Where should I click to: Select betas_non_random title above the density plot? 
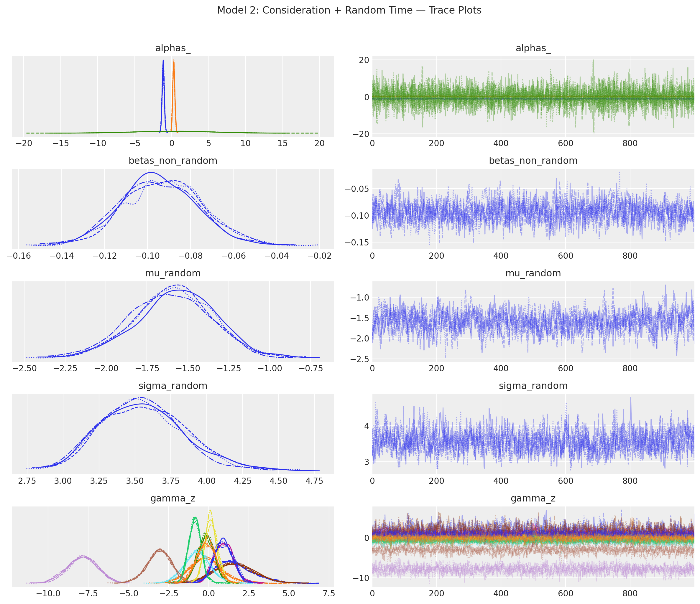(173, 161)
